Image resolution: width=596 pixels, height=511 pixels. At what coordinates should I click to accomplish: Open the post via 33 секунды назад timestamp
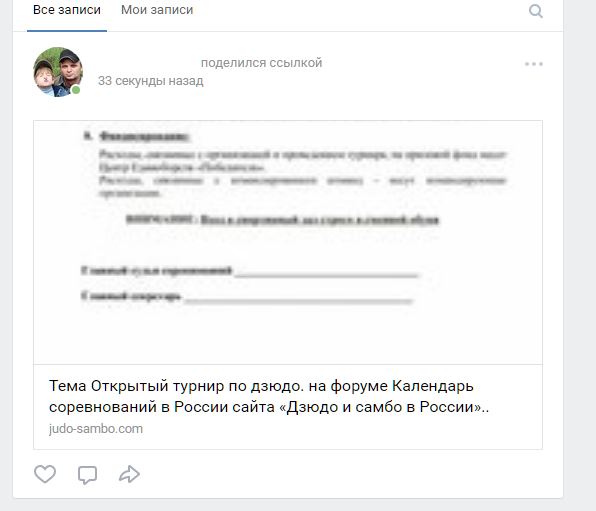(151, 81)
